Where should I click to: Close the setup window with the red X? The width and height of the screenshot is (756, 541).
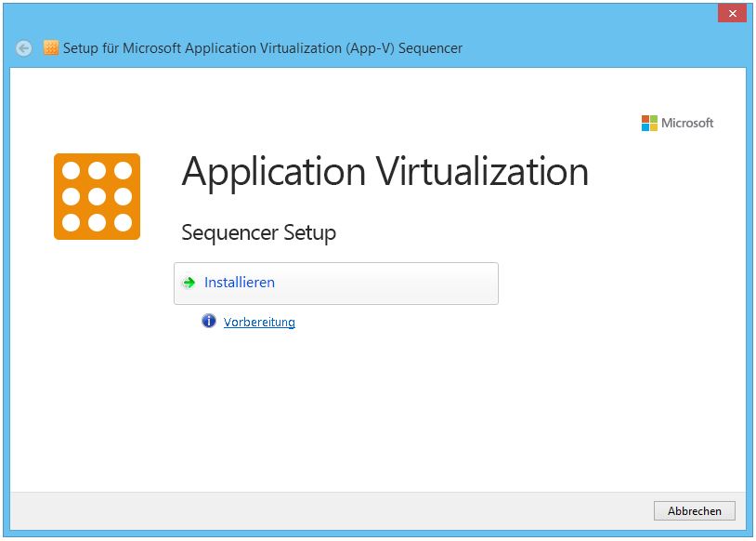[732, 14]
